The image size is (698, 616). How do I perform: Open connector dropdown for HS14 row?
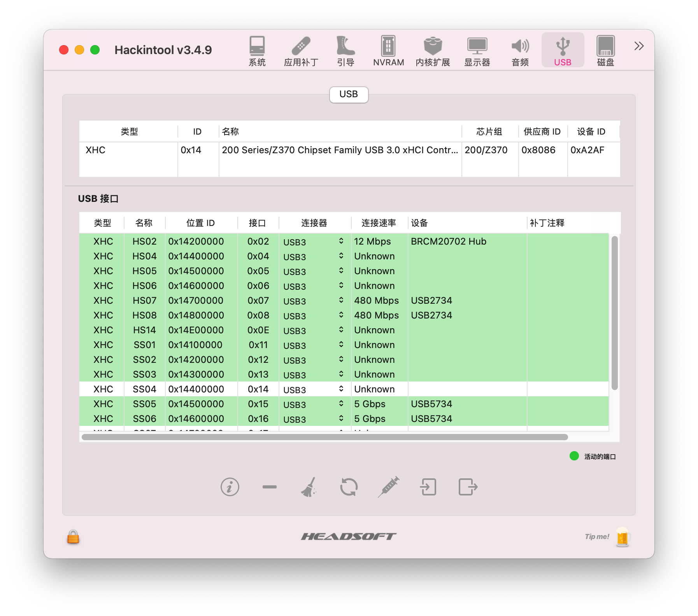coord(314,330)
